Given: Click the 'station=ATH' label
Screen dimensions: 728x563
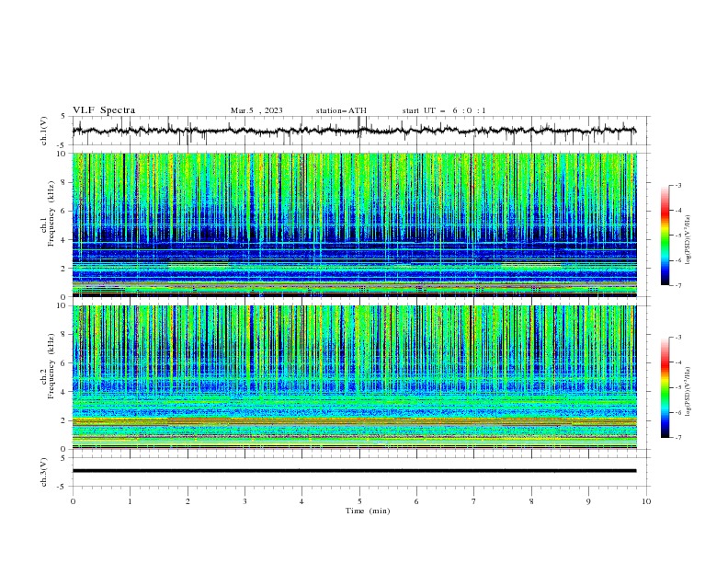Looking at the screenshot, I should 341,110.
